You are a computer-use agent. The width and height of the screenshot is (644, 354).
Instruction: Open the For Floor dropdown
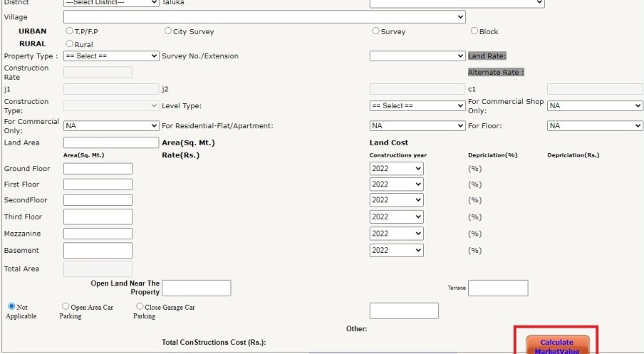595,125
